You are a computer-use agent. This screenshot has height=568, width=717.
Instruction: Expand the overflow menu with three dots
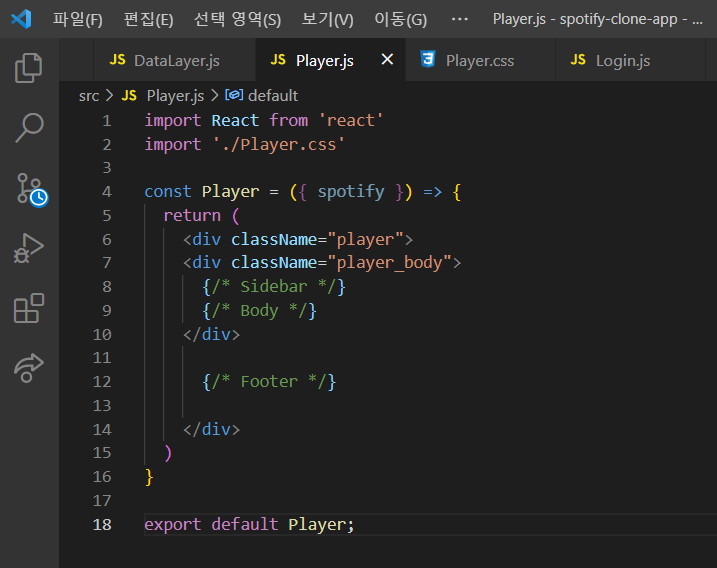(460, 19)
